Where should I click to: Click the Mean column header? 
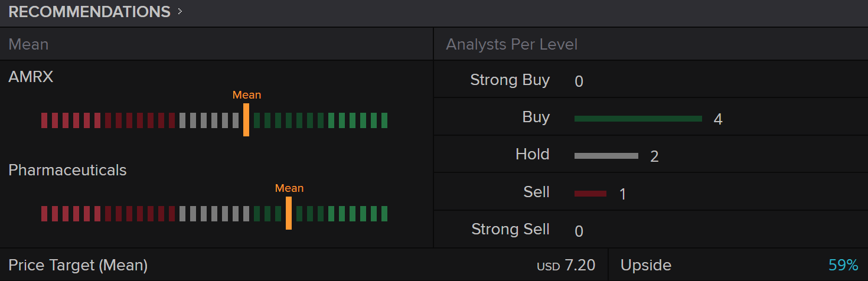point(28,44)
